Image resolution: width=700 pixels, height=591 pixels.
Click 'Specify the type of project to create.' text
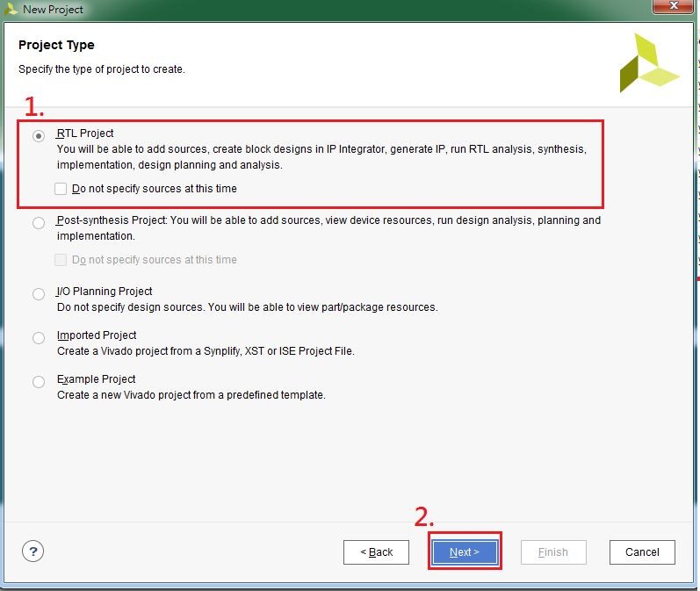[x=102, y=69]
